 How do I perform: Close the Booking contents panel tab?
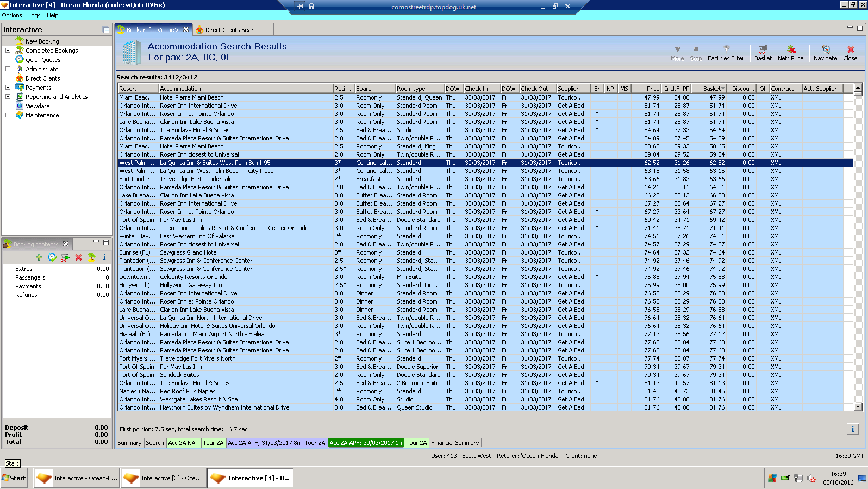pos(66,244)
